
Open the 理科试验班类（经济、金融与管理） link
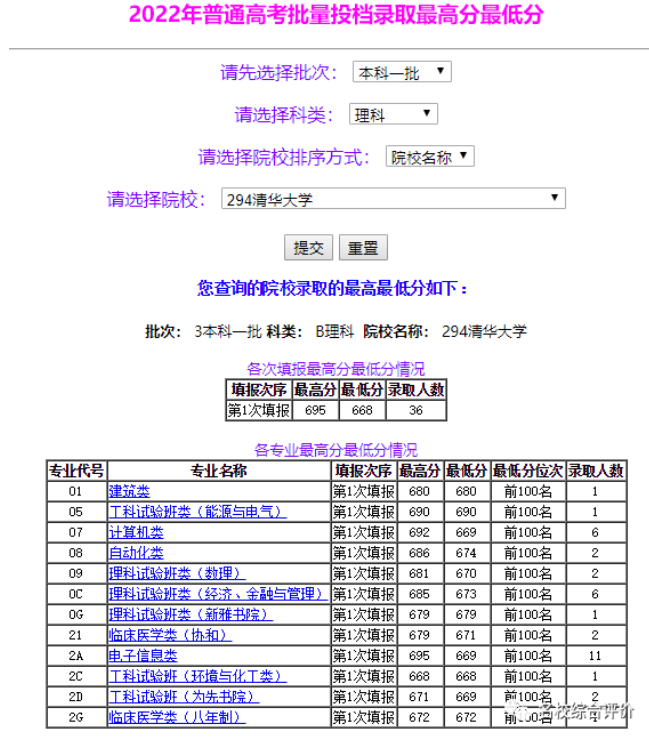pos(218,594)
